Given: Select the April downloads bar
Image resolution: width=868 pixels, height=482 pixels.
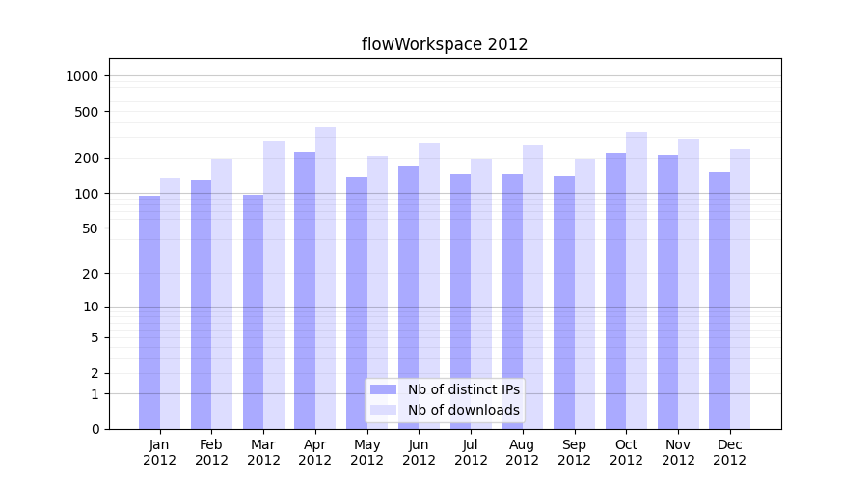Looking at the screenshot, I should [325, 278].
